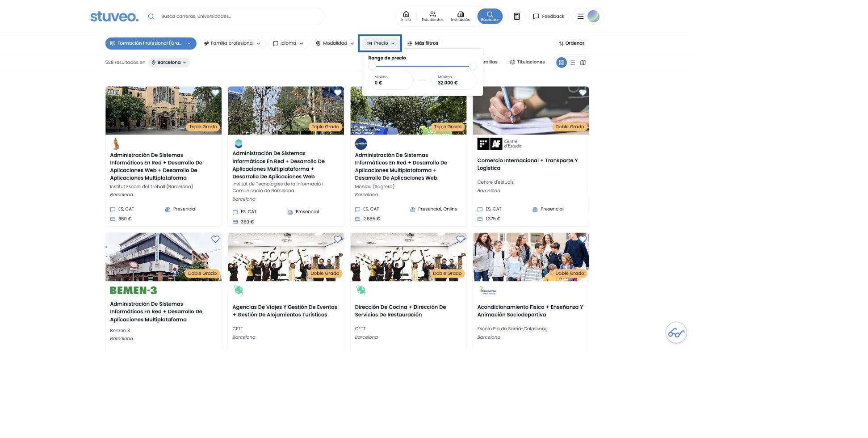Click the stuveo logo
This screenshot has height=438, width=868.
[114, 17]
